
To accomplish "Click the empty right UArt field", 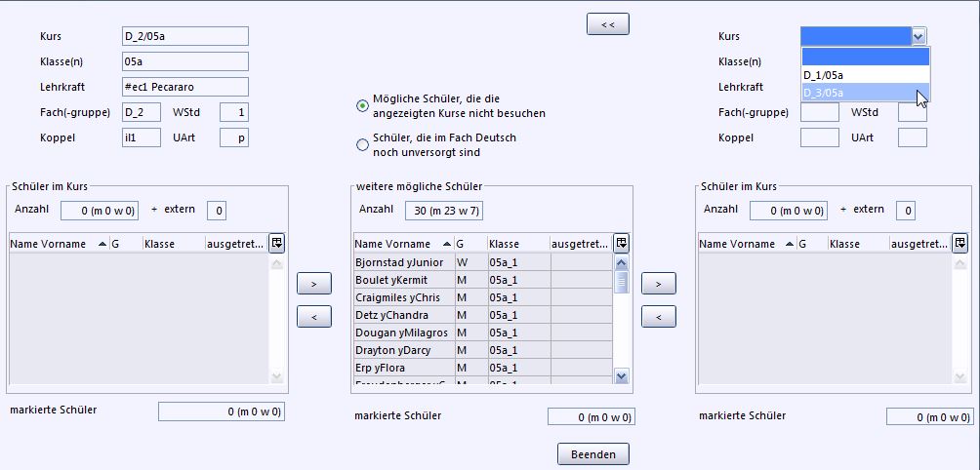I will pos(912,137).
